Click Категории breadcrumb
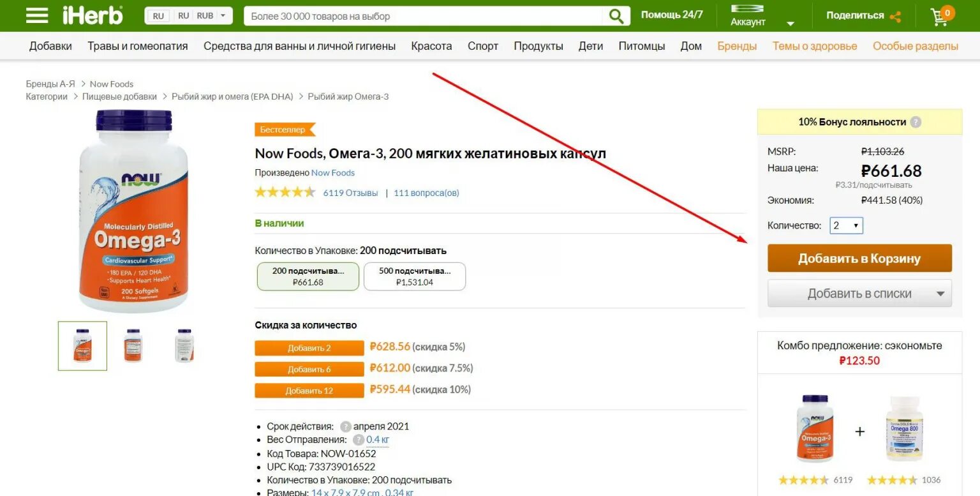 click(47, 97)
